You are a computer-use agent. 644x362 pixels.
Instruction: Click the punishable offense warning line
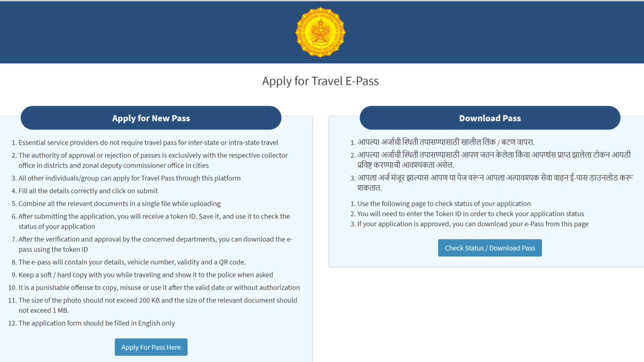[x=159, y=287]
